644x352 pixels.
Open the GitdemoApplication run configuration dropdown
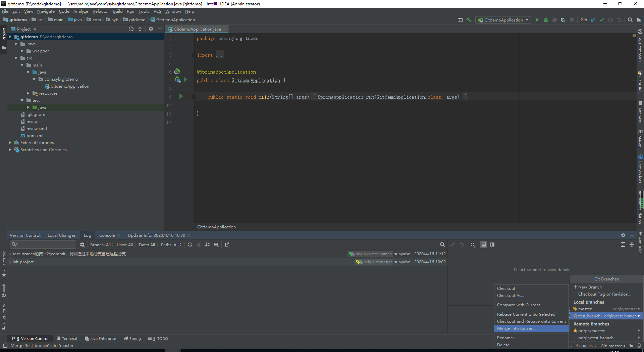(x=503, y=20)
